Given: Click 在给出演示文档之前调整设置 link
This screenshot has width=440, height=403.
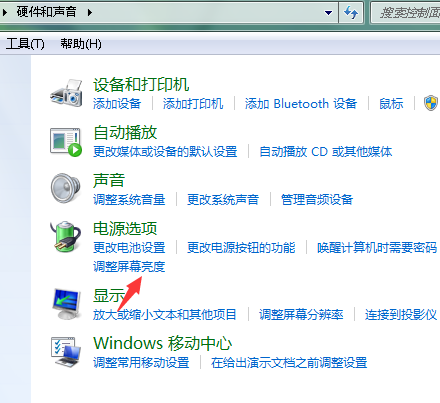Looking at the screenshot, I should click(289, 363).
